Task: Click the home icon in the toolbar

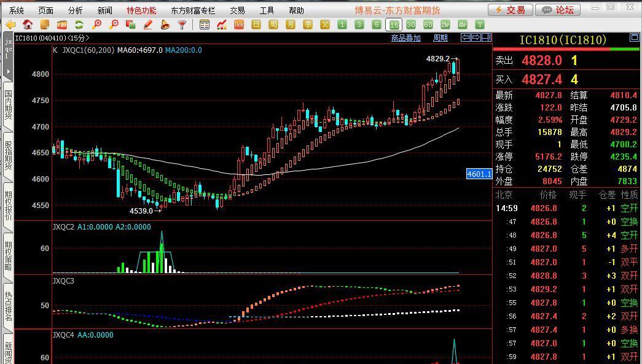Action: pos(28,25)
